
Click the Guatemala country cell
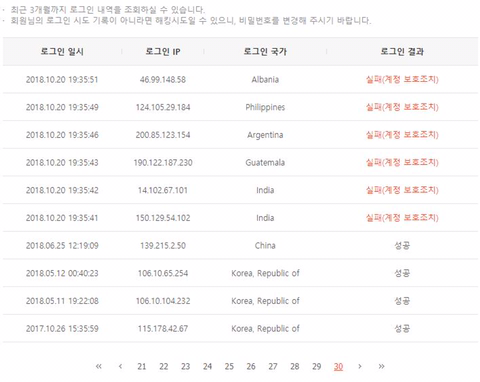click(x=265, y=163)
